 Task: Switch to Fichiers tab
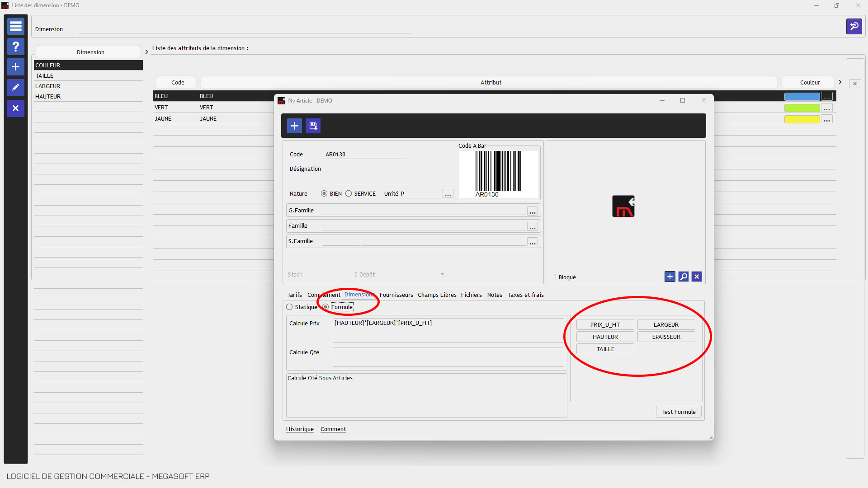tap(472, 295)
